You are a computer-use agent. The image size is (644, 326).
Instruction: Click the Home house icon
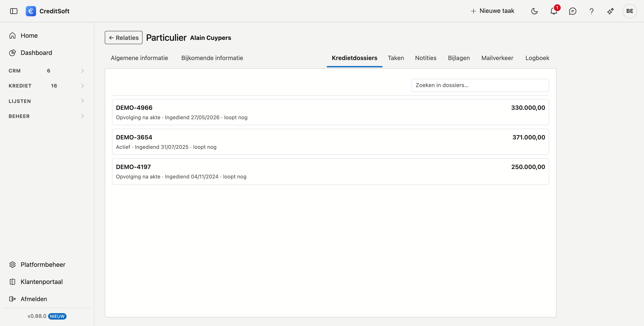(12, 35)
